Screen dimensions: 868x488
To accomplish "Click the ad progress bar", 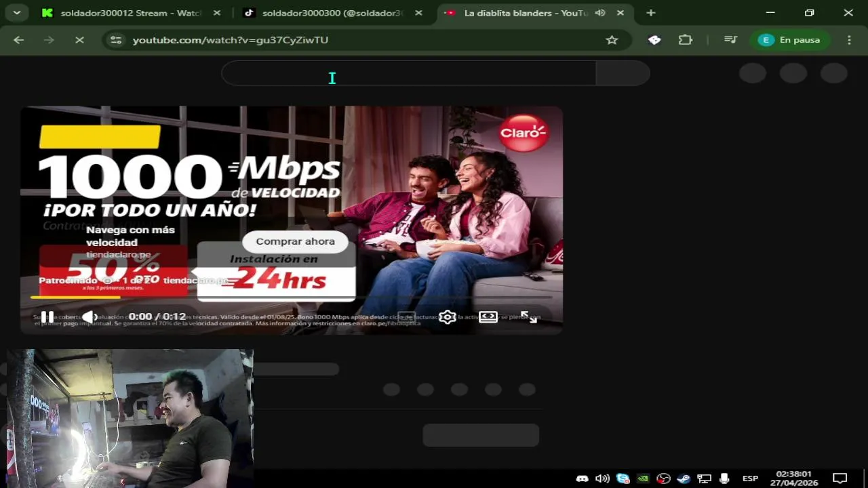I will [292, 297].
